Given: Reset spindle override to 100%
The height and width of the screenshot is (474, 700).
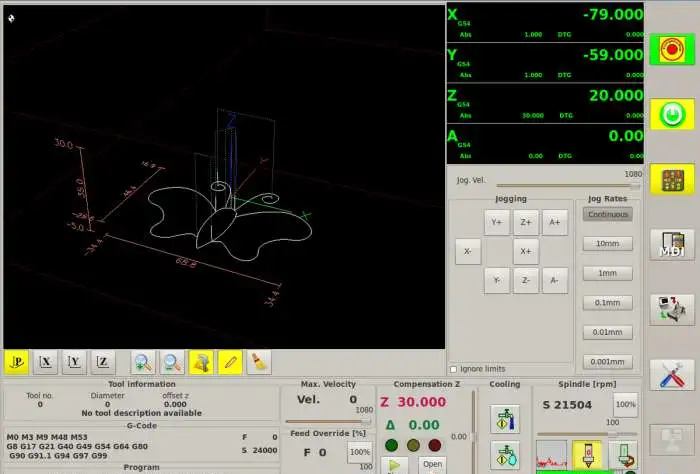Looking at the screenshot, I should coord(625,404).
